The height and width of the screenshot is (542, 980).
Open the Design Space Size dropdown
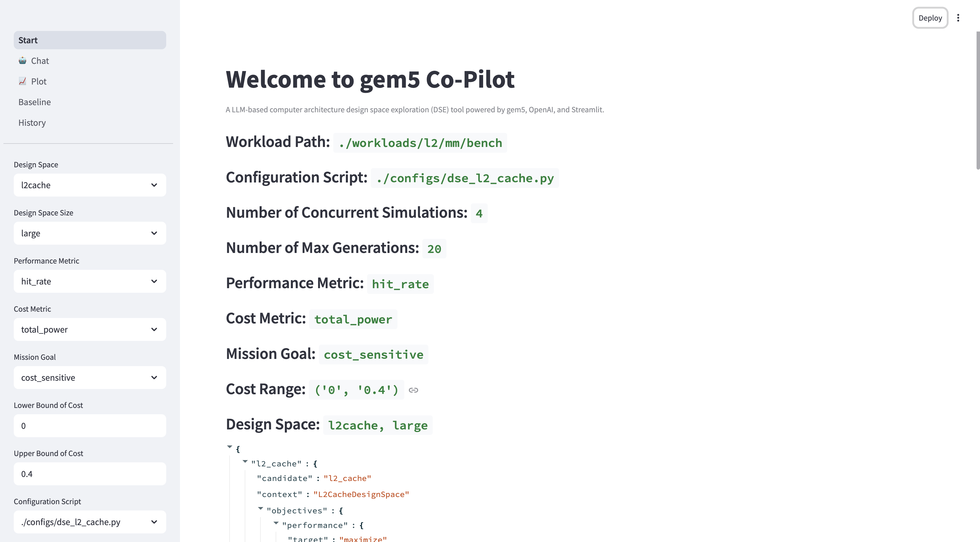pyautogui.click(x=90, y=233)
